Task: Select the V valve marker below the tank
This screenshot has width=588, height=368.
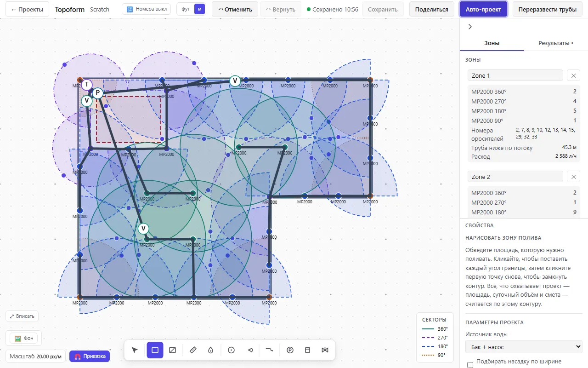Action: 86,100
